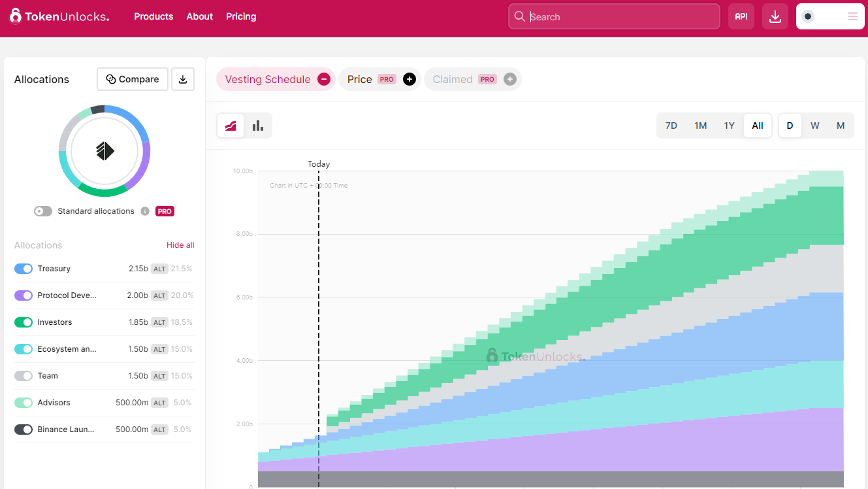This screenshot has height=489, width=868.
Task: Hide the Investors allocation series
Action: 24,322
